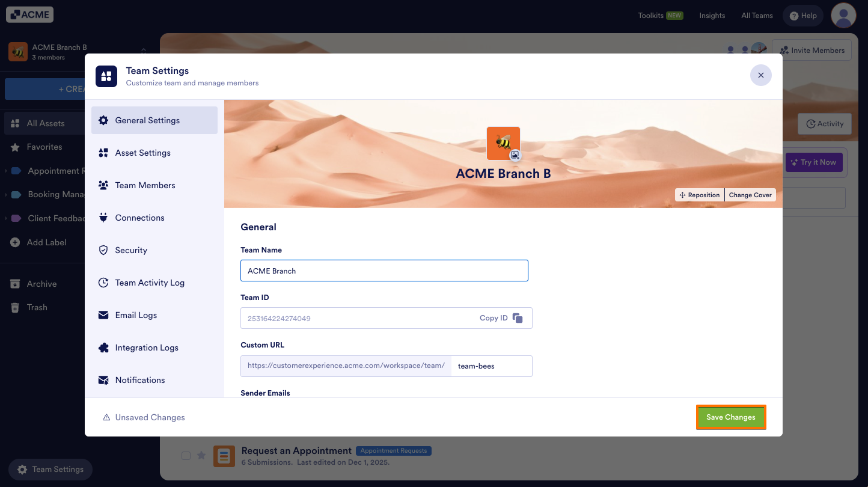Change the team avatar image icon
Image resolution: width=868 pixels, height=487 pixels.
[x=515, y=155]
